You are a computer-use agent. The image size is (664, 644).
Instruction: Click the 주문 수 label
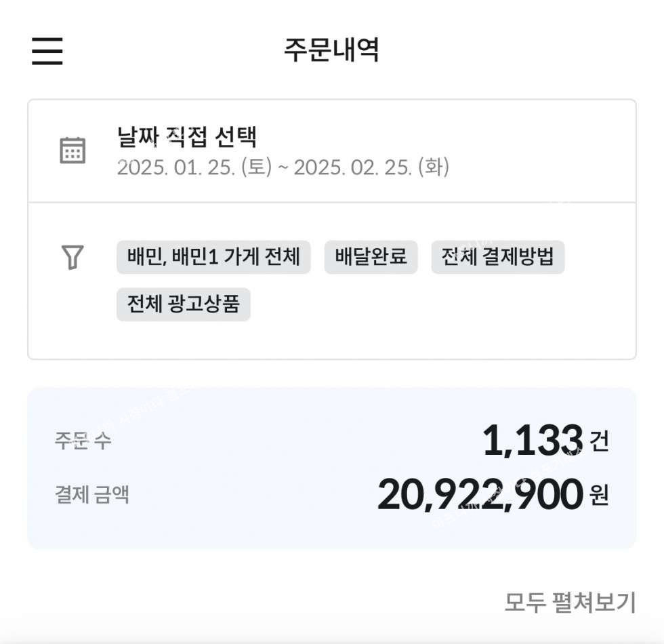[x=83, y=441]
